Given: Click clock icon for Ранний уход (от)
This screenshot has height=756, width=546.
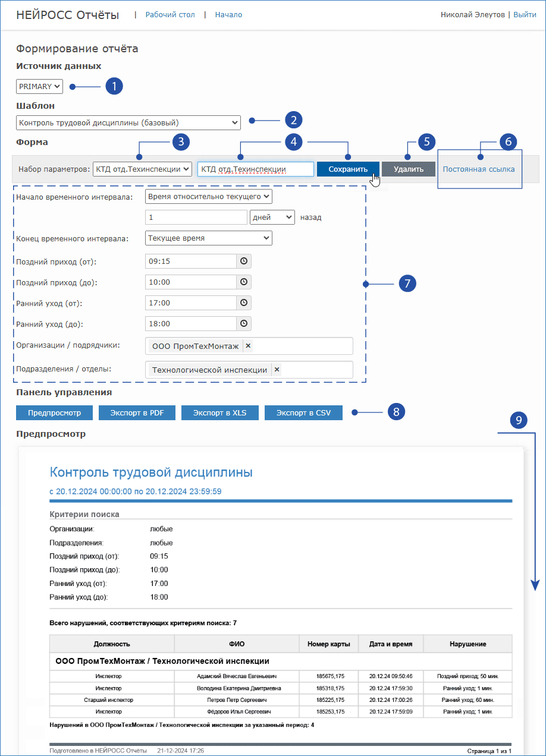Looking at the screenshot, I should click(x=243, y=303).
